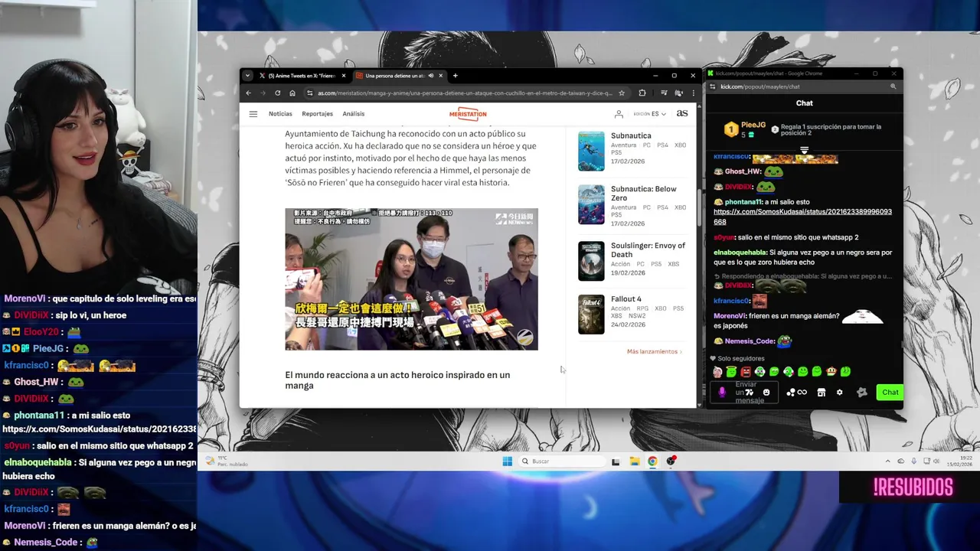Click the Meristation logo
The width and height of the screenshot is (980, 551).
tap(468, 114)
